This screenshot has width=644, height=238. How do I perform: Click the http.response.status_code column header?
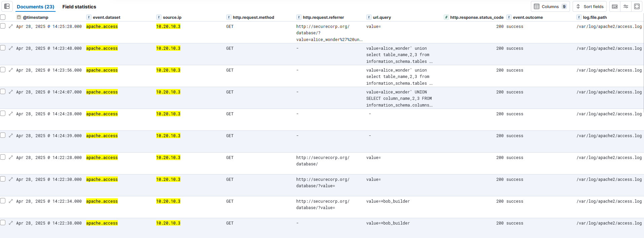(476, 17)
